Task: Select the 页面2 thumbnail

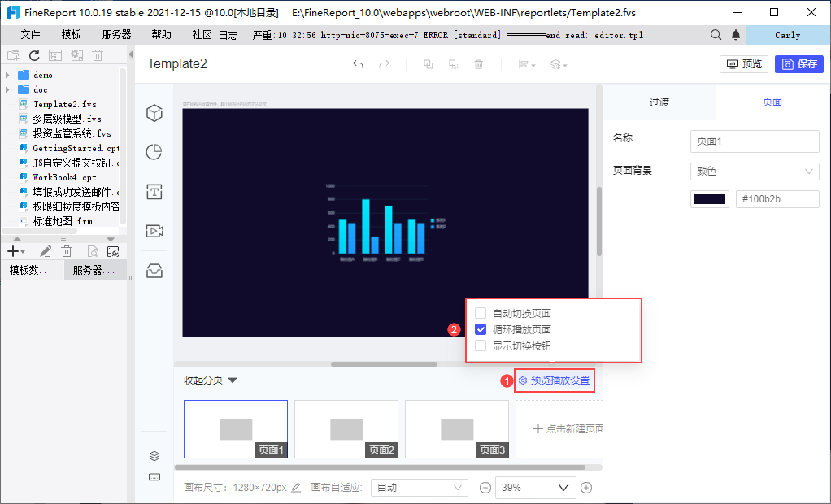Action: pyautogui.click(x=346, y=428)
